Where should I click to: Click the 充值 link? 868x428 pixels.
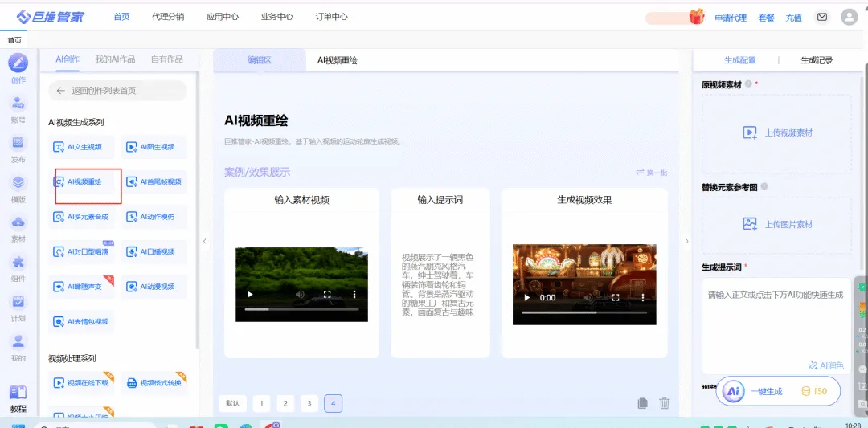[794, 18]
